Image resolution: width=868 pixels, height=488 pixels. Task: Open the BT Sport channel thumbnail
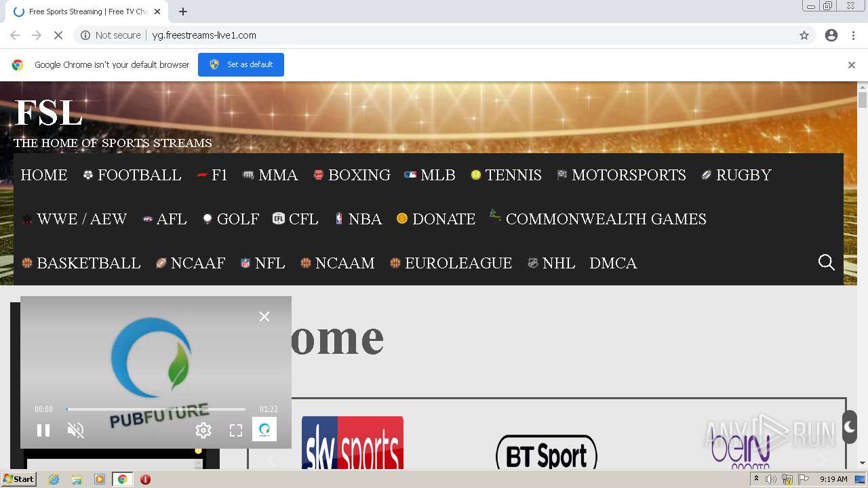(547, 452)
